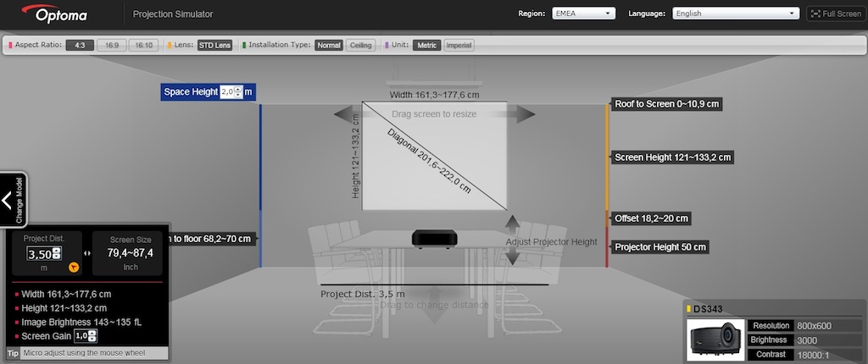Screen dimensions: 868x364
Task: Select 4:3 aspect ratio
Action: point(80,45)
